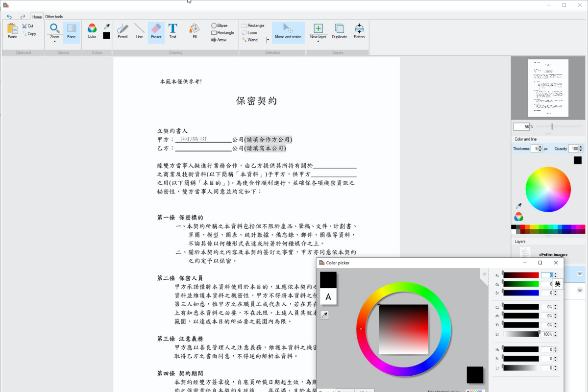This screenshot has height=392, width=588.
Task: Click the eyedropper in the Color picker dialog
Action: 325,315
